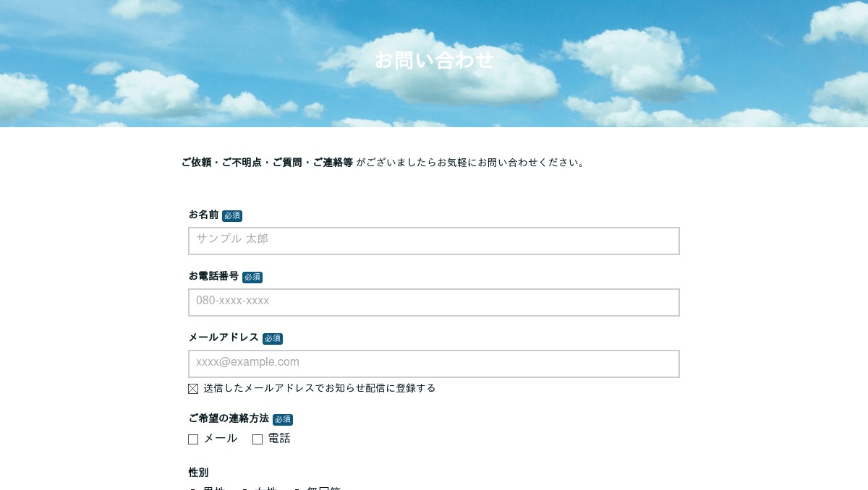Screen dimensions: 868x490
Task: Select the 女性 gender radio button
Action: point(246,489)
